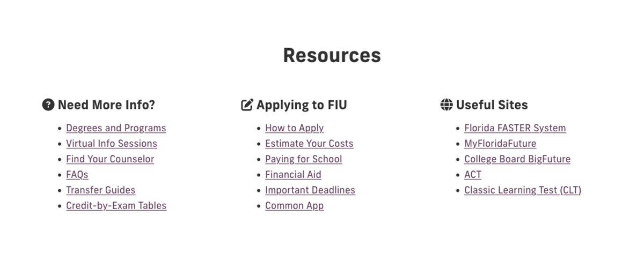Open the FAQs link
644x268 pixels.
77,175
